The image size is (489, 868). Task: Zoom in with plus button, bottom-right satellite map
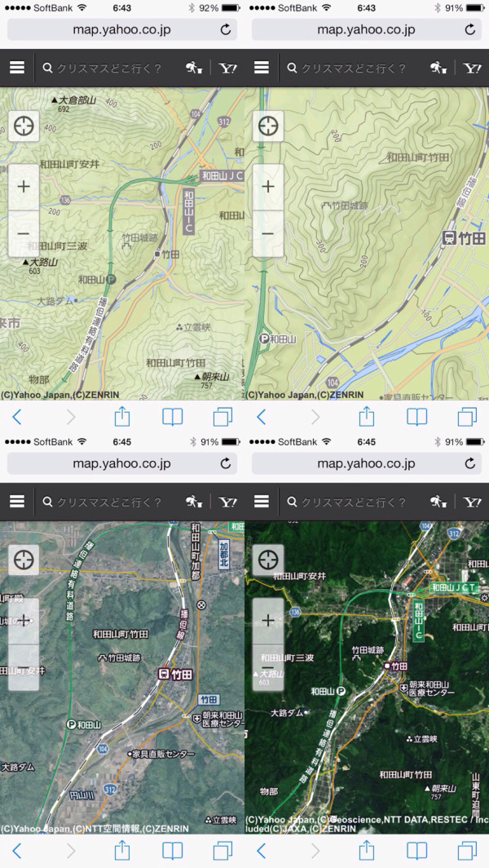point(268,621)
